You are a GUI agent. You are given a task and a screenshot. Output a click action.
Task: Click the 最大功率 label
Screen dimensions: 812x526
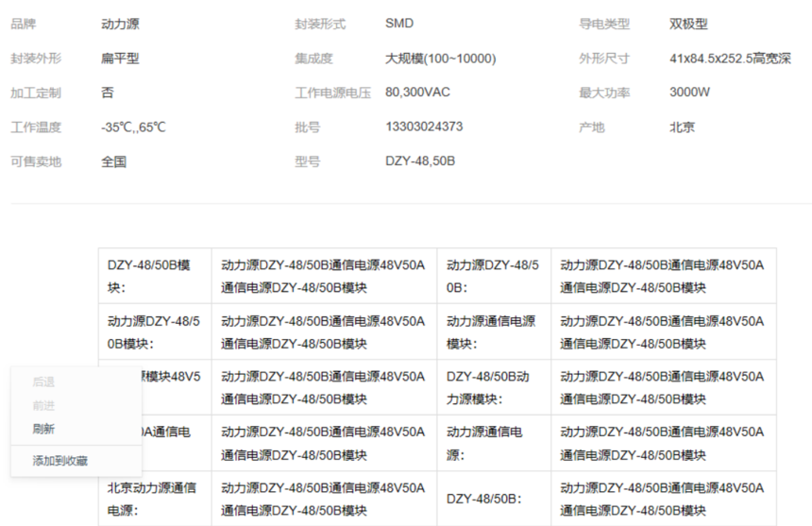tap(604, 93)
